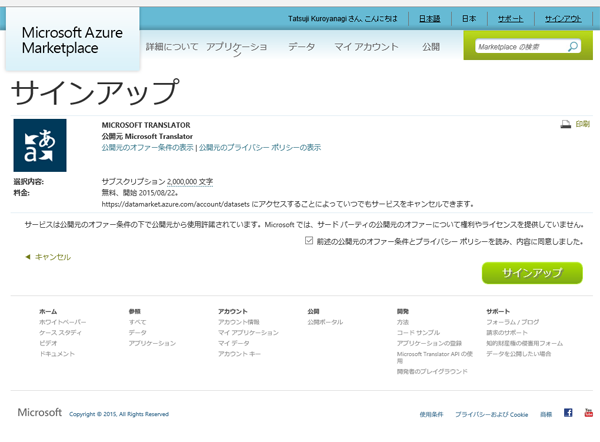Open the マイ アカウント menu
The height and width of the screenshot is (442, 600).
point(366,47)
